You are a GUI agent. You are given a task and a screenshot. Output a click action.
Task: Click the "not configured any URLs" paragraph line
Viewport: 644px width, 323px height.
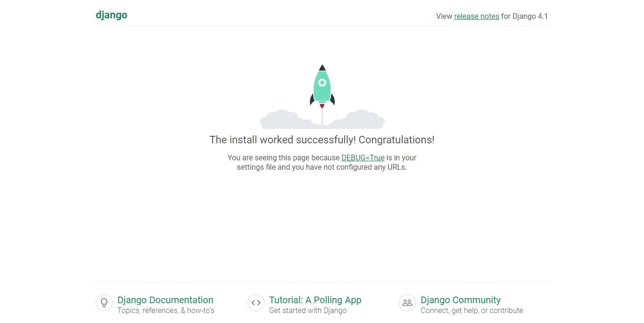(322, 167)
